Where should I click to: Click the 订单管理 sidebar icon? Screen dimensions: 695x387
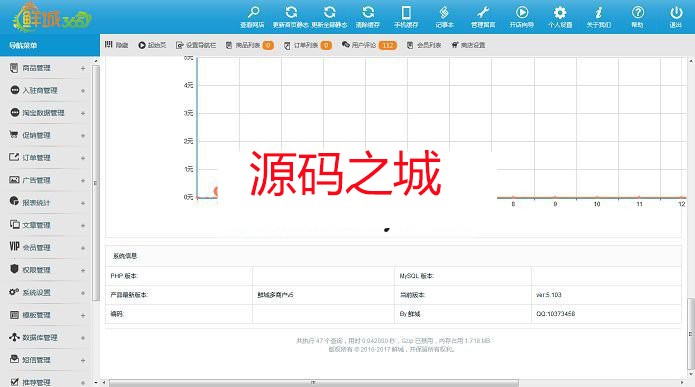tap(14, 157)
